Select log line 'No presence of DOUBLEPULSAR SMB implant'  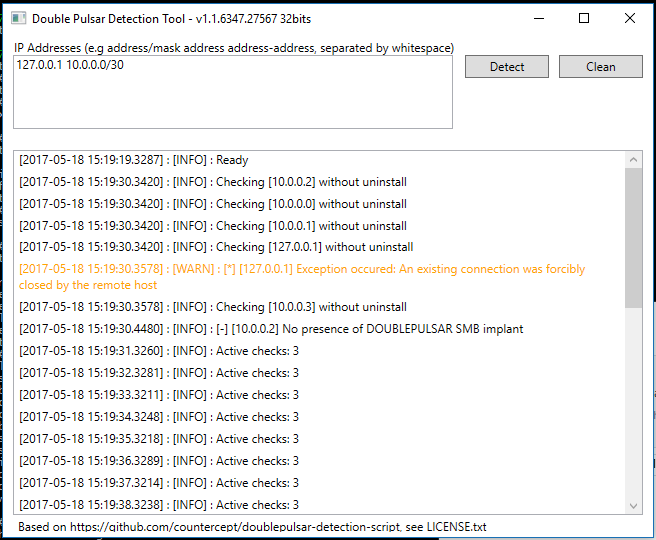click(x=271, y=329)
